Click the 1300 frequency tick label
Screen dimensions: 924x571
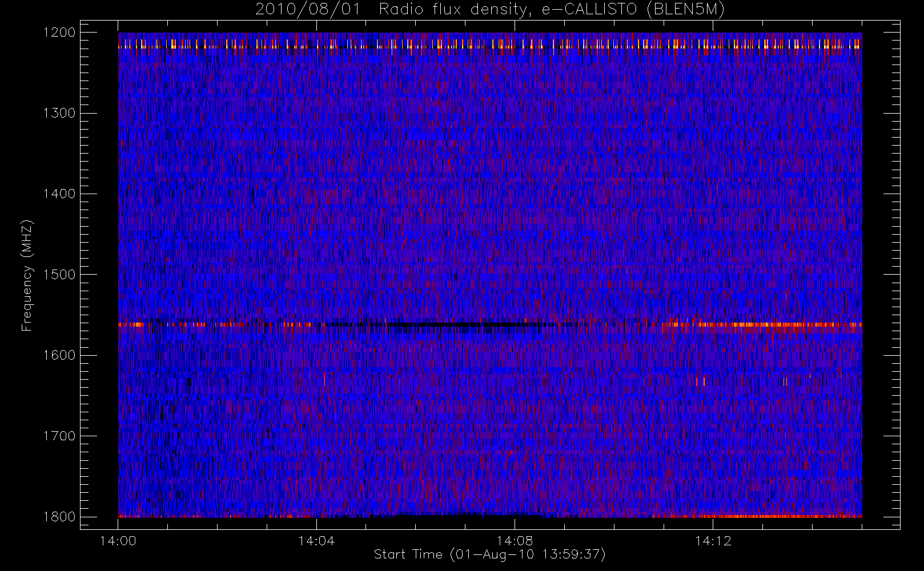60,113
